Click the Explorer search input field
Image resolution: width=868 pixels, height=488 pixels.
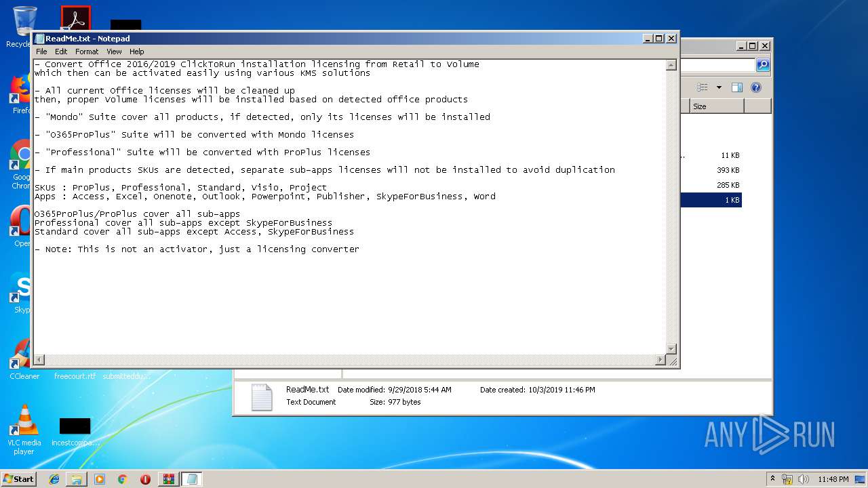pos(717,65)
